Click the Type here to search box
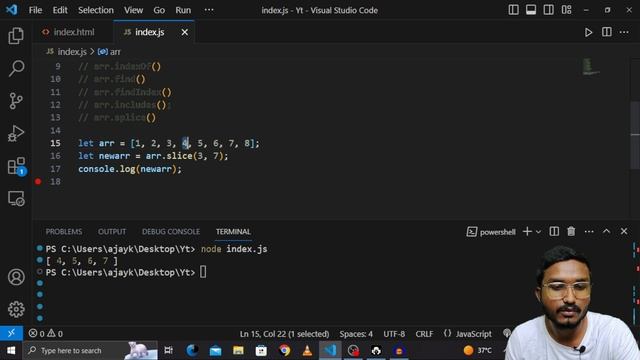 [90, 350]
